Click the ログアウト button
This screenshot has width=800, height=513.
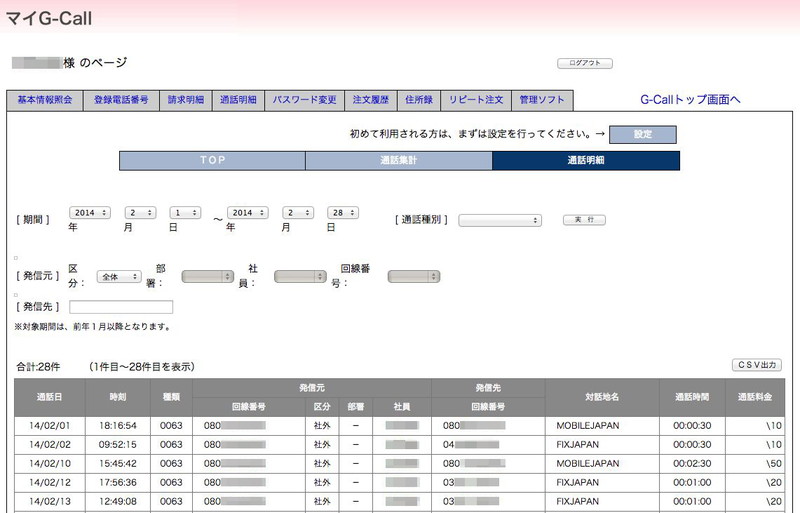click(x=584, y=63)
